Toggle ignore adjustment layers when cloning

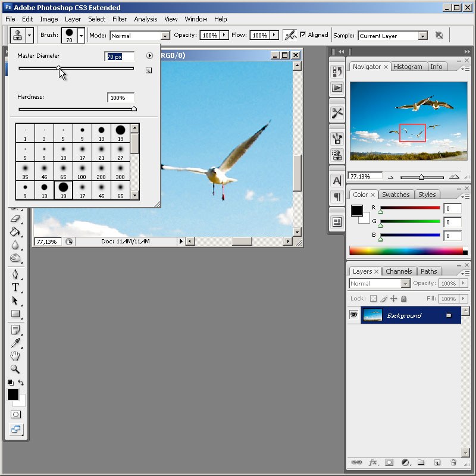coord(439,35)
